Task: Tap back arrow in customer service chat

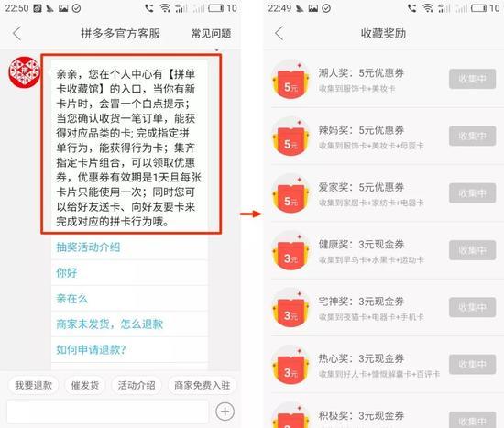Action: pos(17,33)
